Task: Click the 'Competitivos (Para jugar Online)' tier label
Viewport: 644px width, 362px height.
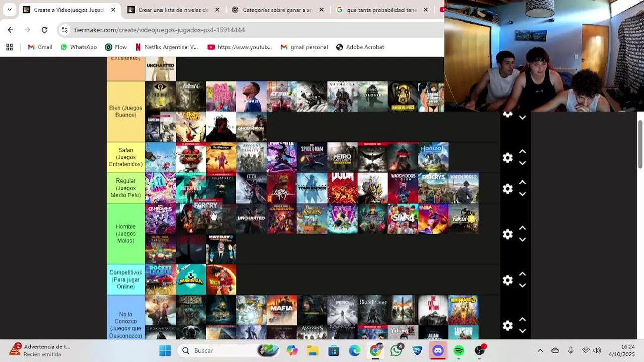Action: pos(126,280)
